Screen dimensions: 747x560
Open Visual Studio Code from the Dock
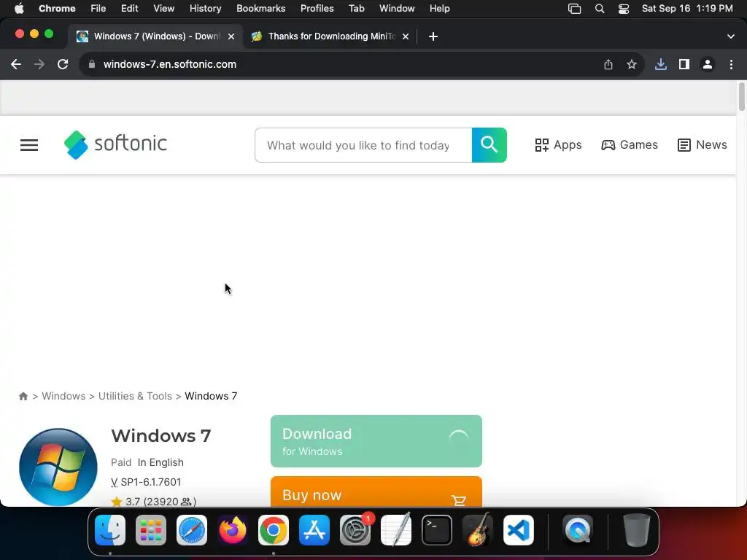click(519, 530)
